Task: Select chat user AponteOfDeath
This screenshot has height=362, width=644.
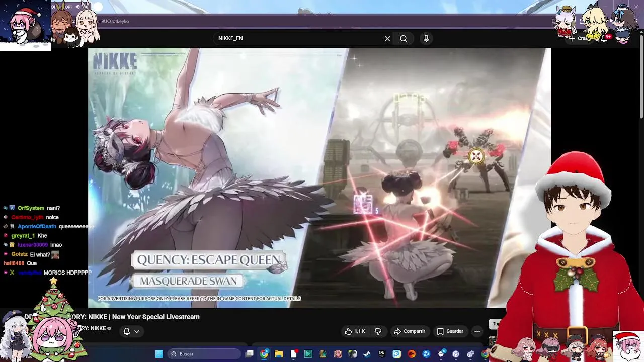Action: click(37, 227)
